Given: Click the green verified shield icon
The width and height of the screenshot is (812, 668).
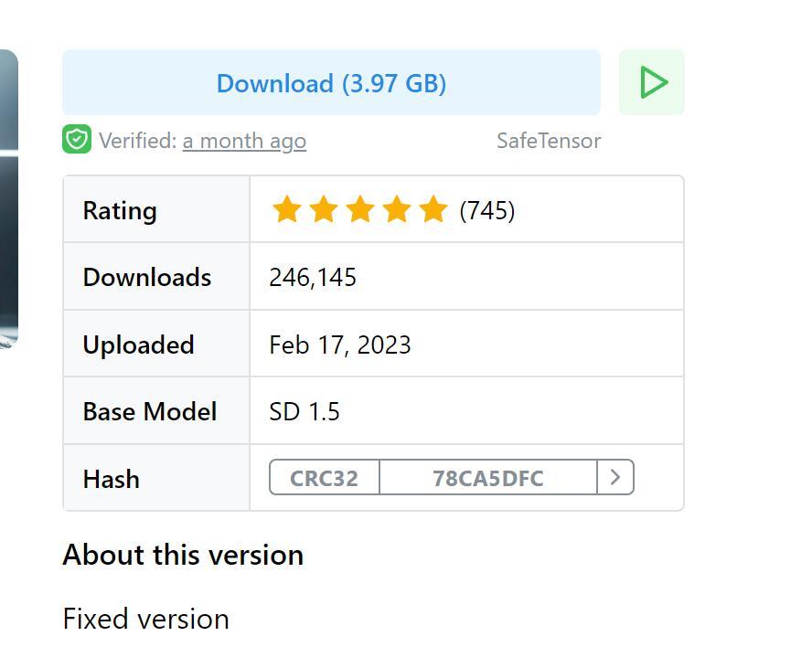Looking at the screenshot, I should (77, 139).
